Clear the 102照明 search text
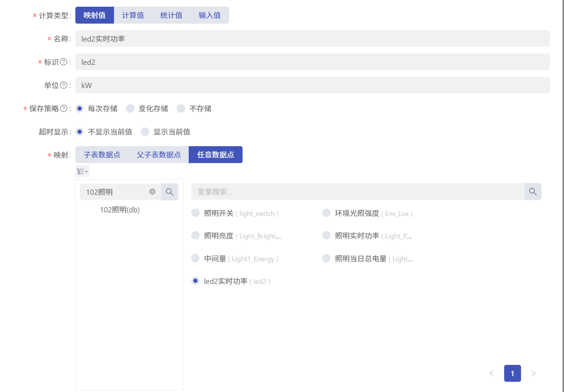Screen dimensions: 564x392 pyautogui.click(x=152, y=192)
